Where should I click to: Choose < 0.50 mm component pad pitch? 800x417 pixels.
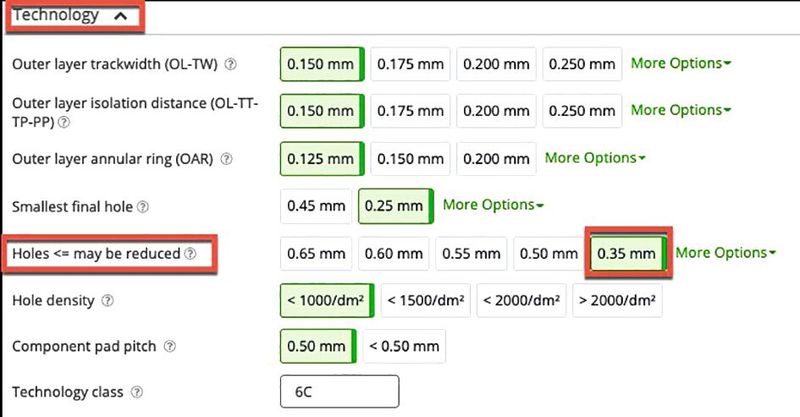click(404, 347)
